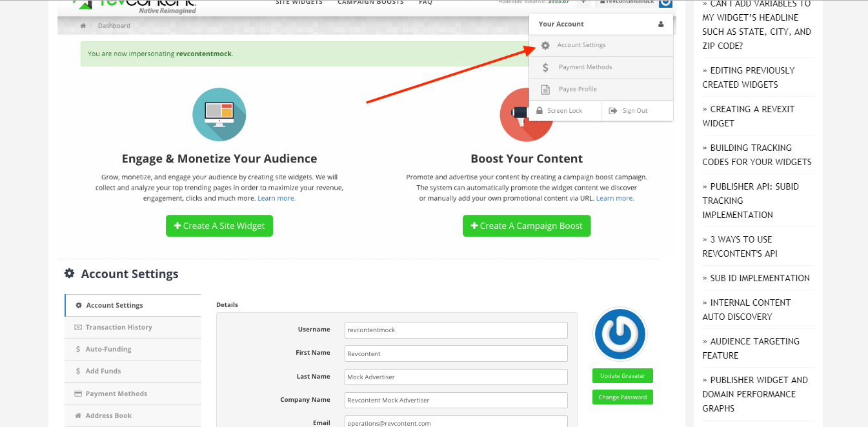868x427 pixels.
Task: Open Publisher API: SubID Tracking Implementation link
Action: tap(751, 201)
